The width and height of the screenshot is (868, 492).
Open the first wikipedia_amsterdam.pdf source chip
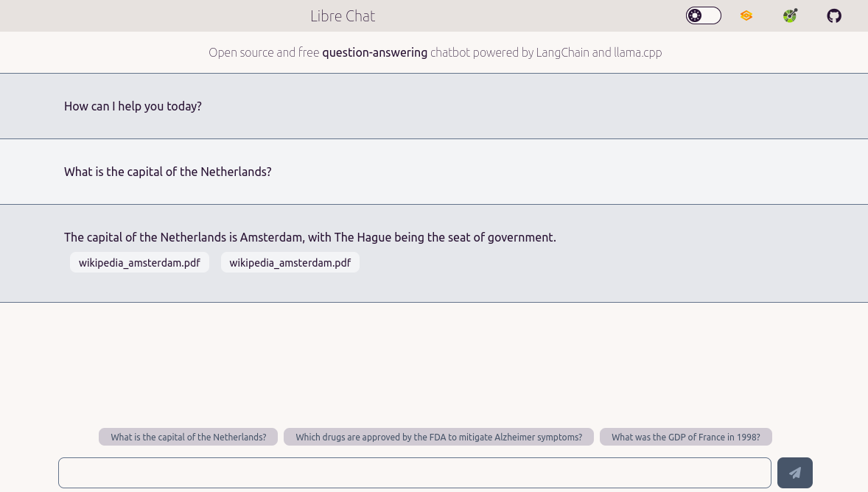click(139, 262)
